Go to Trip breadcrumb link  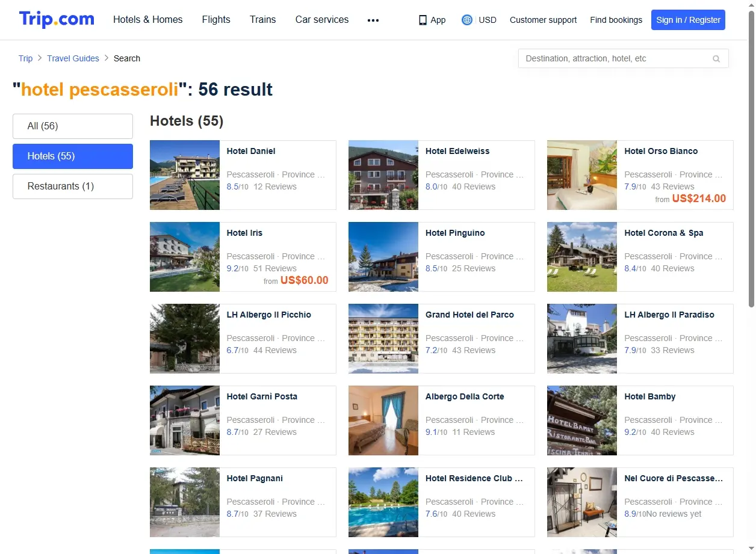click(25, 58)
